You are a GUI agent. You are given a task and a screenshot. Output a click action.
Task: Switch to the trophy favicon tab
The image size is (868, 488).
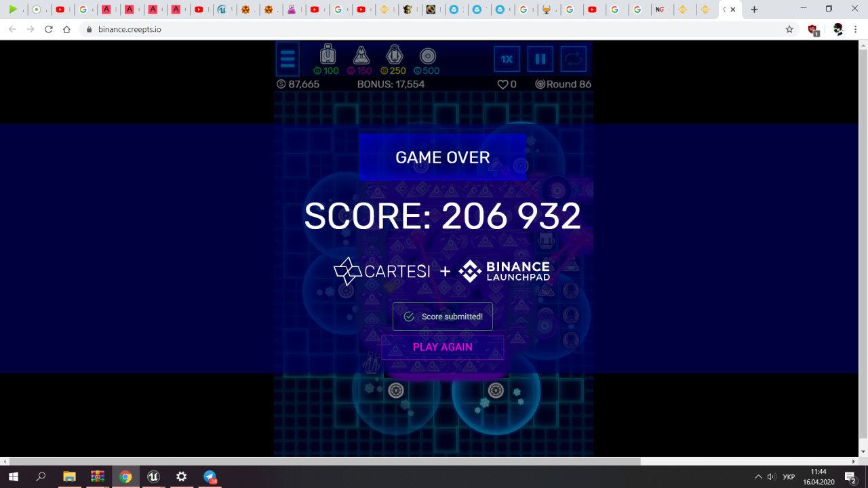pyautogui.click(x=546, y=9)
